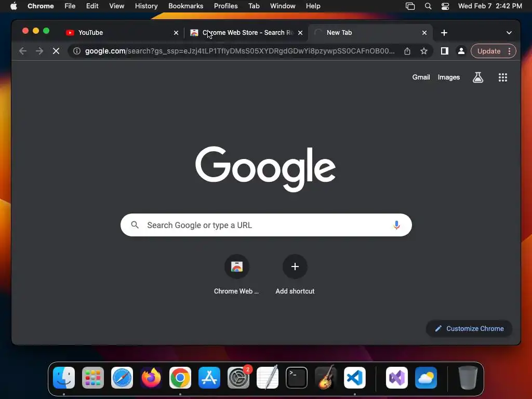
Task: Toggle the side panel icon
Action: coord(445,51)
